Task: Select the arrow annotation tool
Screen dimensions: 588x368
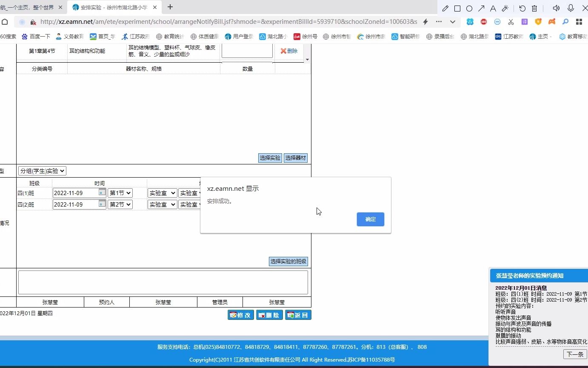Action: tap(481, 9)
